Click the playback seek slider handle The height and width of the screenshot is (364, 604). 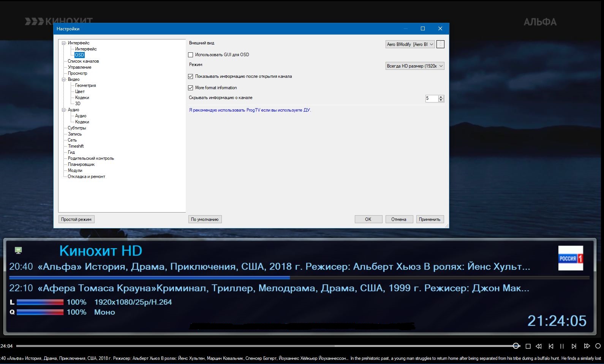[516, 346]
